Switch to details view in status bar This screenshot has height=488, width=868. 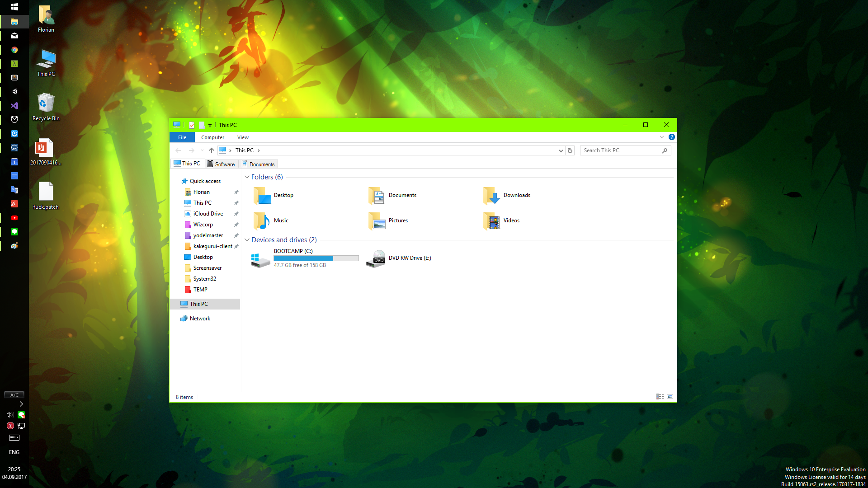[x=660, y=397]
